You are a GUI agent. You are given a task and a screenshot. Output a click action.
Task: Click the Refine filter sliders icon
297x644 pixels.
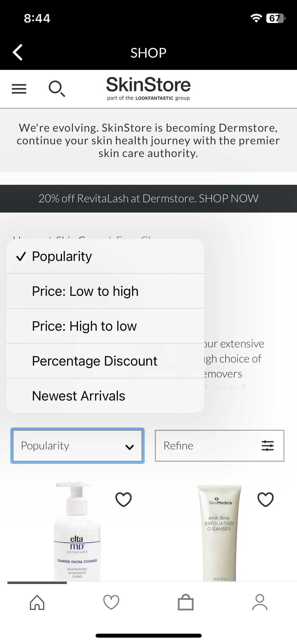[268, 446]
